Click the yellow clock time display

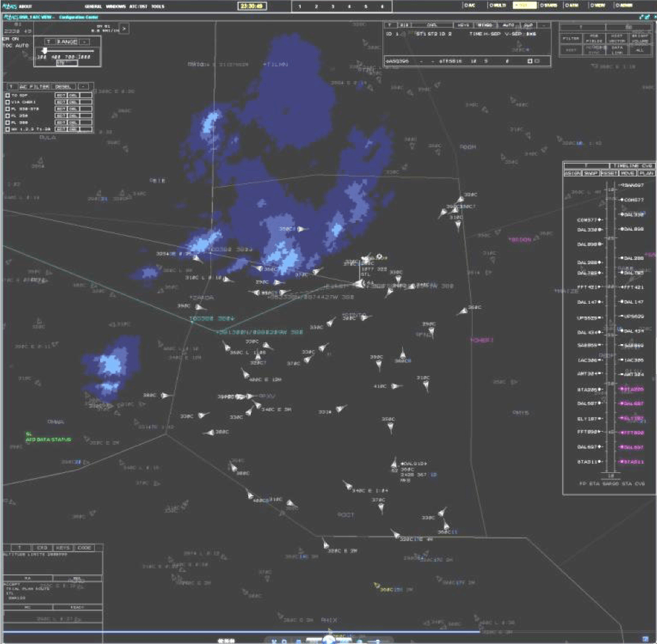[252, 6]
